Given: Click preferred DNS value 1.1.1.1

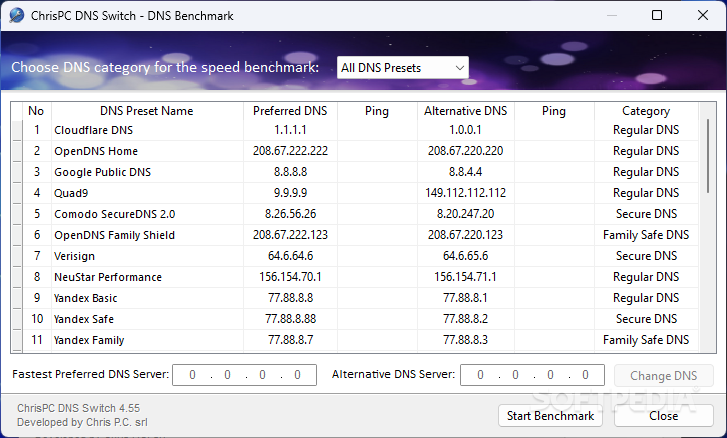Looking at the screenshot, I should pyautogui.click(x=290, y=130).
